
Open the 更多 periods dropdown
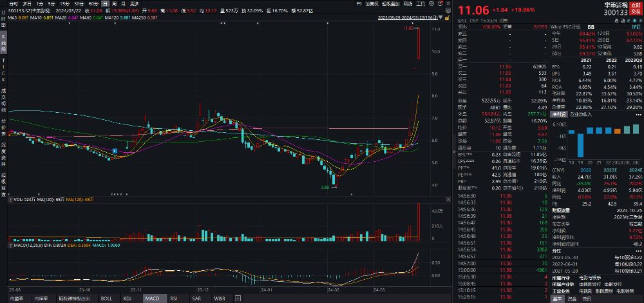click(x=134, y=3)
